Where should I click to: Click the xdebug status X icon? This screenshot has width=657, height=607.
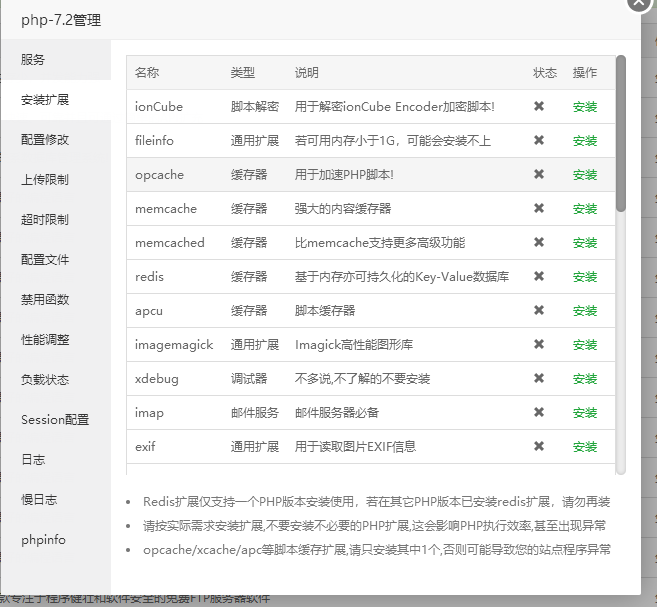coord(539,378)
